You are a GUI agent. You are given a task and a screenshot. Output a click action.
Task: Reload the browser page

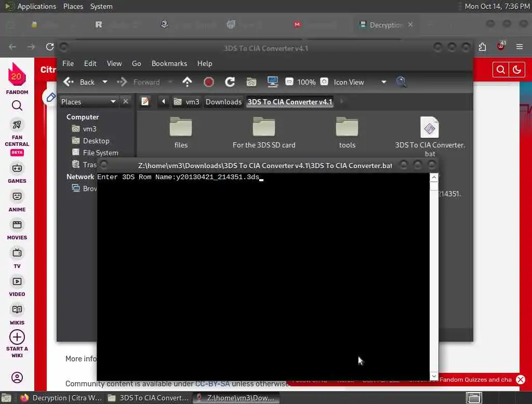tap(50, 46)
